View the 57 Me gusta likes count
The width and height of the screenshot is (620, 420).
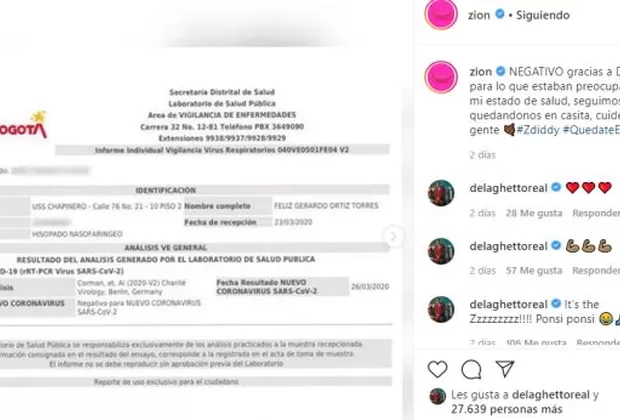tap(534, 271)
